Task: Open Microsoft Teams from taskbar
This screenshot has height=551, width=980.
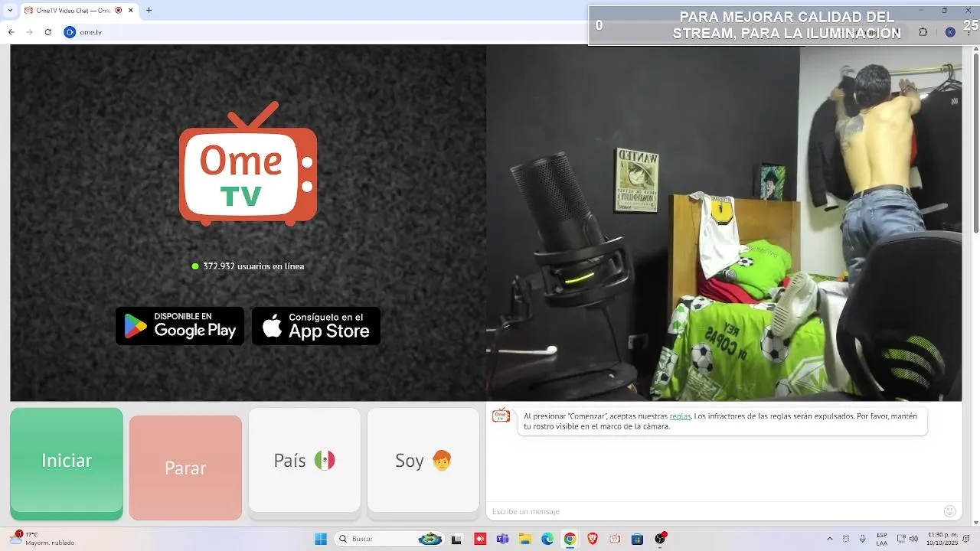Action: [502, 539]
